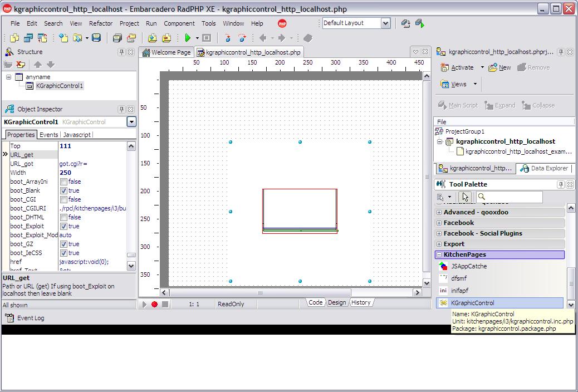The height and width of the screenshot is (392, 578).
Task: Click the red record macro button
Action: 154,304
